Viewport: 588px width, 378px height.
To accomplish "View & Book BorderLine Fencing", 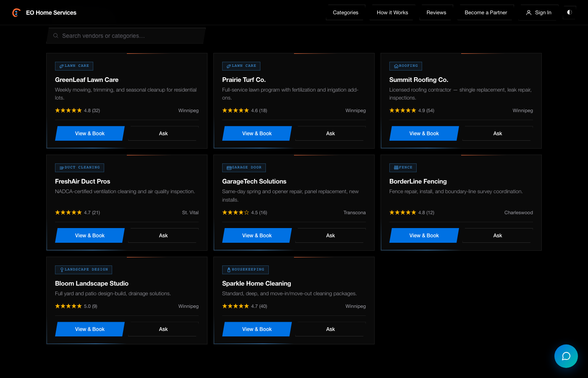I will [x=424, y=236].
